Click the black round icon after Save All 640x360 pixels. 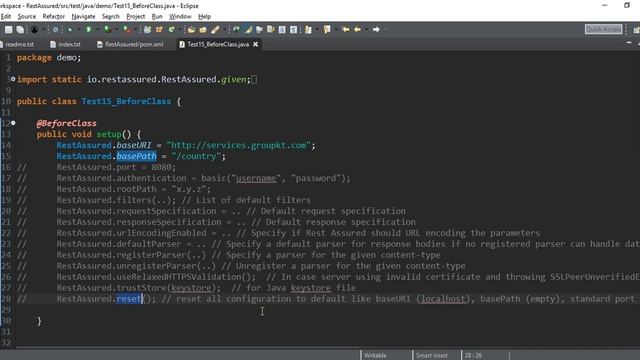tap(34, 29)
